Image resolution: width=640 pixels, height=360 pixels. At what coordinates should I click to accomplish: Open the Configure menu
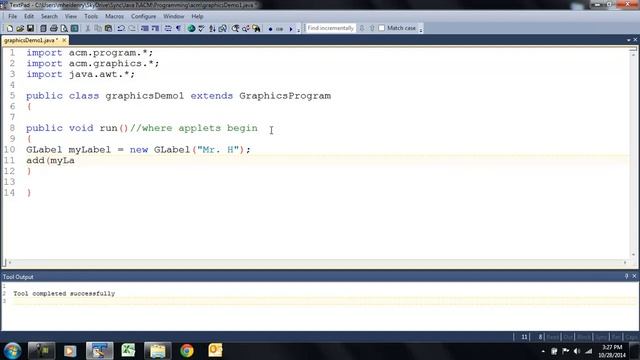(143, 16)
